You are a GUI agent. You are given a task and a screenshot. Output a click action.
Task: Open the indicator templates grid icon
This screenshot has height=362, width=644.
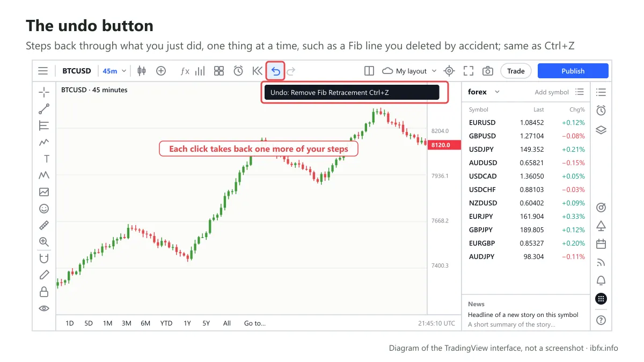click(219, 71)
